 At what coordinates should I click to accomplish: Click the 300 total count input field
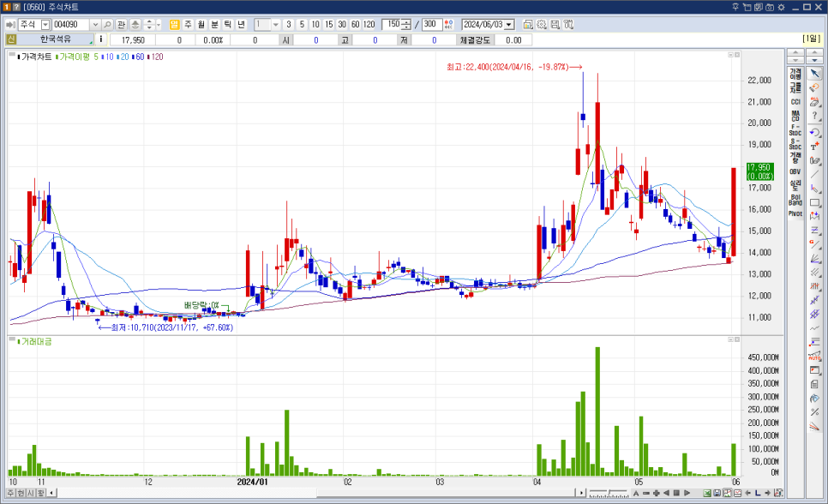[432, 24]
